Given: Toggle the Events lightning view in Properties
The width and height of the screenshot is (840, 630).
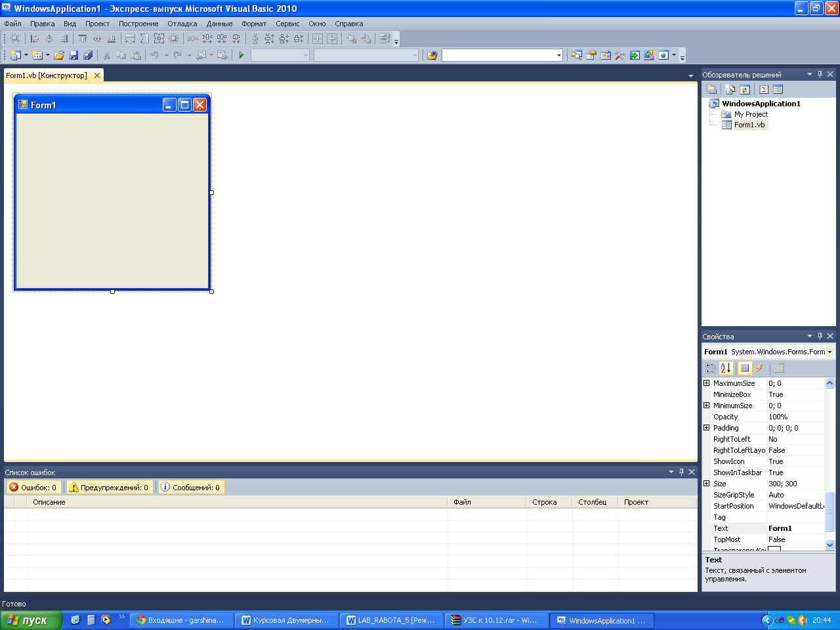Looking at the screenshot, I should [759, 368].
